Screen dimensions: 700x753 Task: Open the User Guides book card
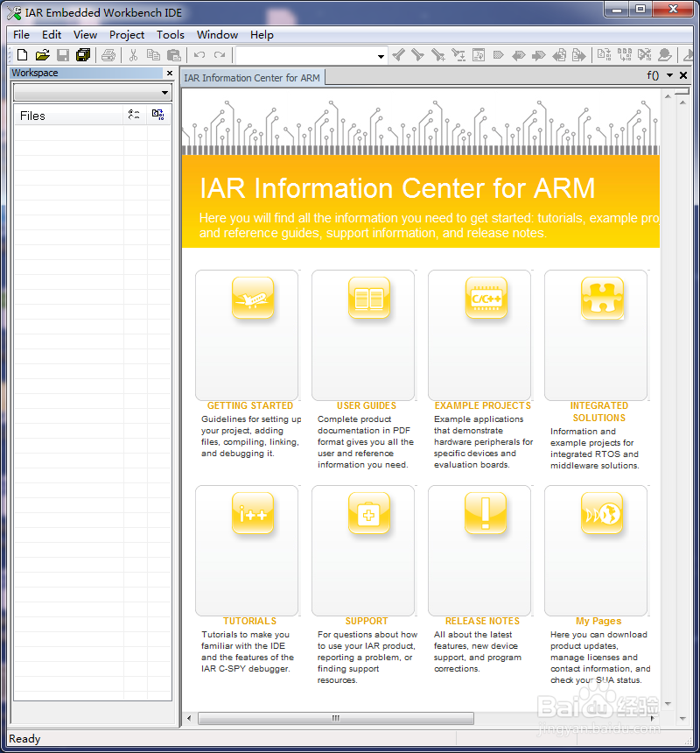[364, 335]
